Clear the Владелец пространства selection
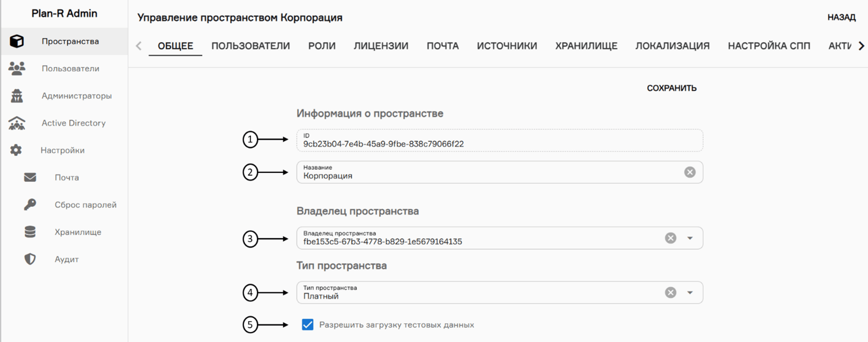The height and width of the screenshot is (342, 868). pos(671,238)
